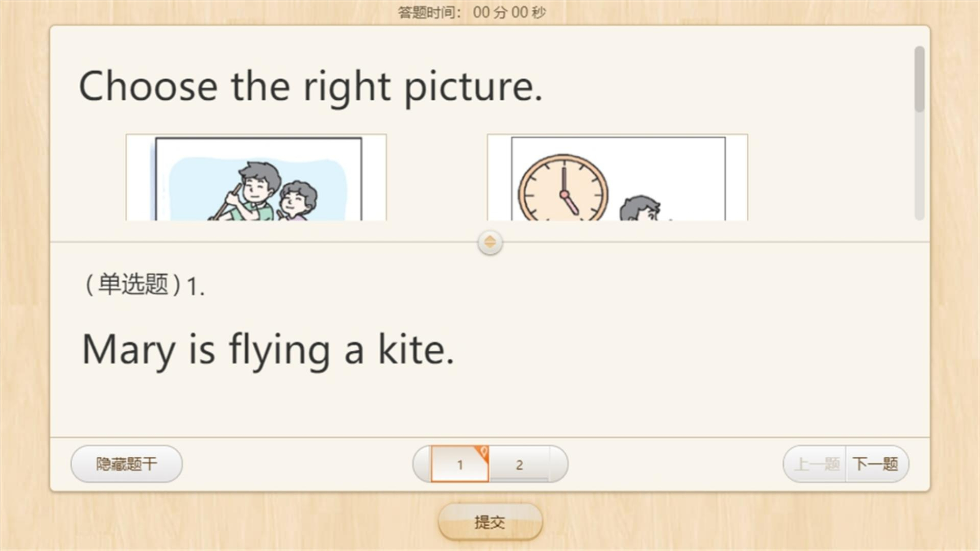The height and width of the screenshot is (551, 980).
Task: Switch to question 1 tab
Action: point(459,465)
